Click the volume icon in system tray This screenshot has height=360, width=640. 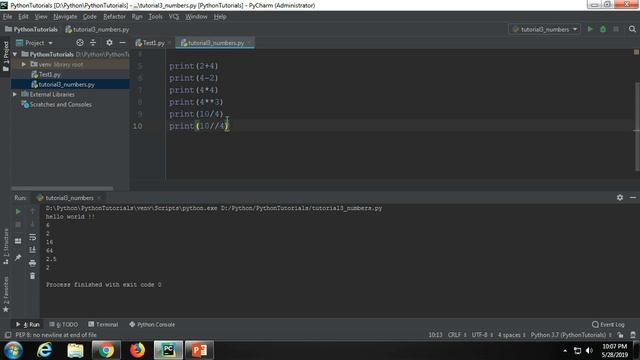pos(589,351)
